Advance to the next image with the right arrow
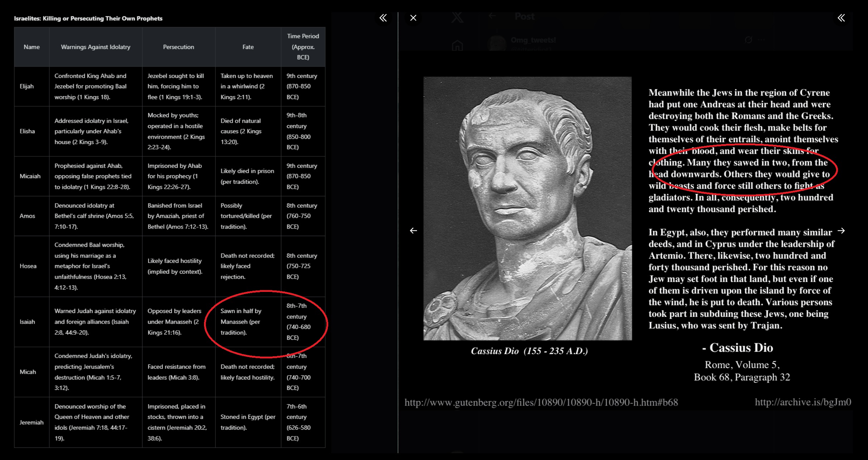This screenshot has height=460, width=868. point(841,231)
